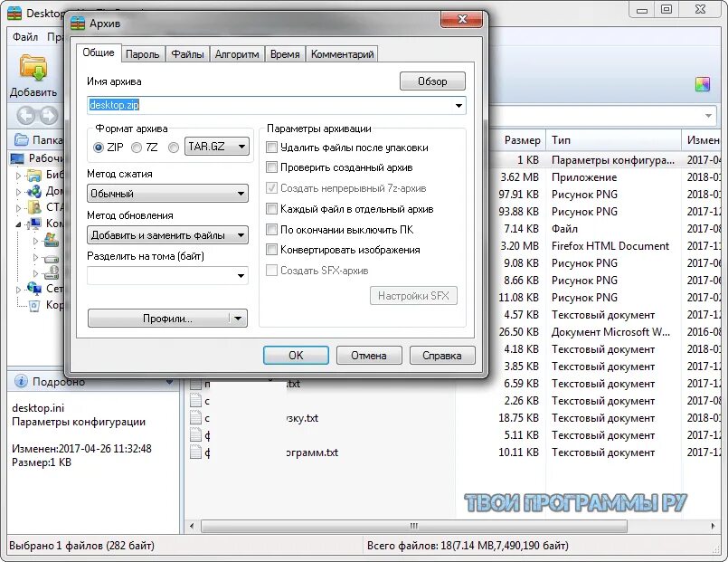This screenshot has height=562, width=728.
Task: Click the horizontal scrollbar in file list
Action: point(413,526)
